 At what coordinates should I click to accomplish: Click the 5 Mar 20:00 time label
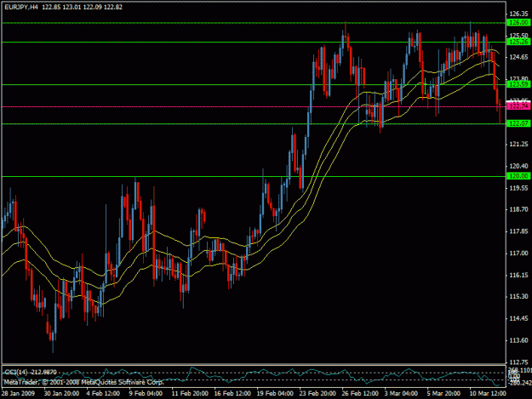(443, 394)
